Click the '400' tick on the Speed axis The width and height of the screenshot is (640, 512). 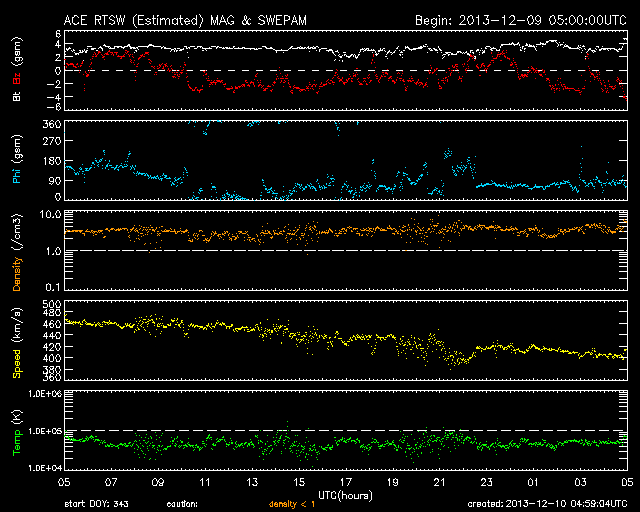(x=52, y=358)
